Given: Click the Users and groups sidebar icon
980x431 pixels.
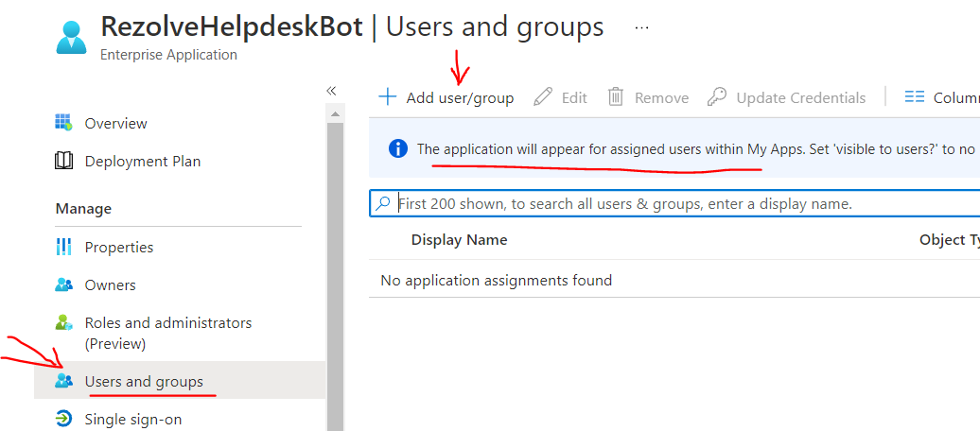Looking at the screenshot, I should 63,380.
